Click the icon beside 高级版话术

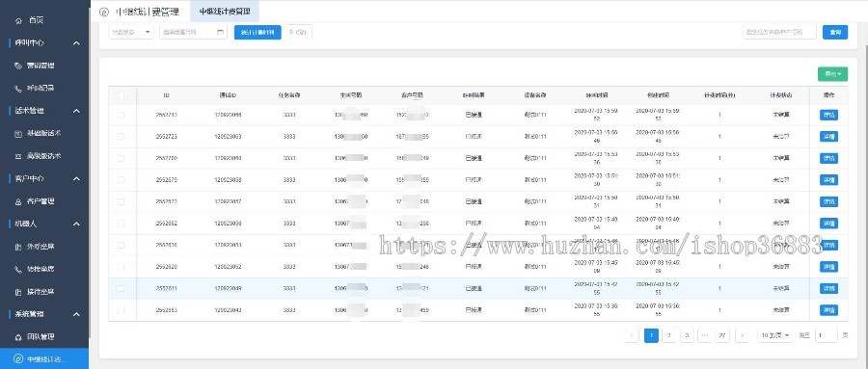pos(18,156)
